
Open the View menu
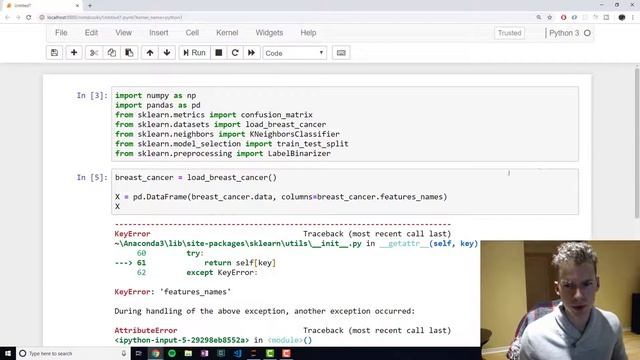[123, 33]
